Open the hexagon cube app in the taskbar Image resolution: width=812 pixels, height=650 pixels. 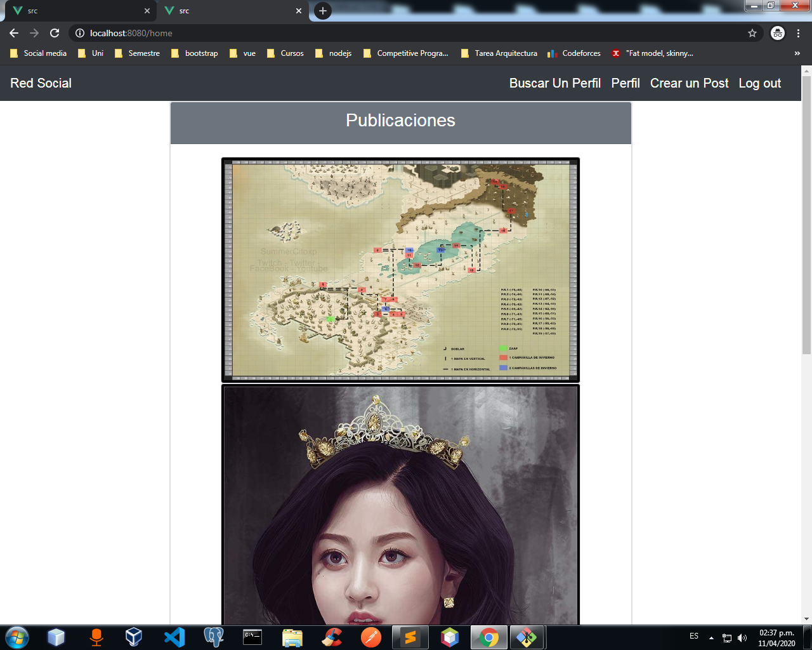tap(450, 637)
